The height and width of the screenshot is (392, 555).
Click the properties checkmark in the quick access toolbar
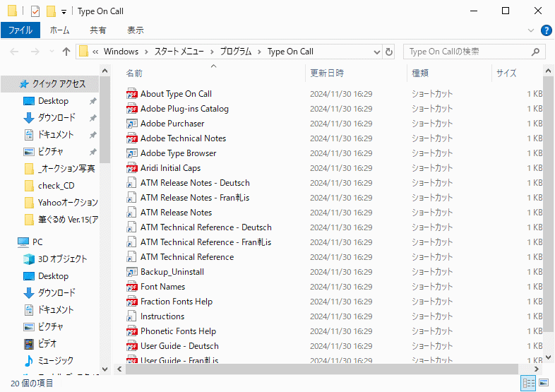(35, 11)
